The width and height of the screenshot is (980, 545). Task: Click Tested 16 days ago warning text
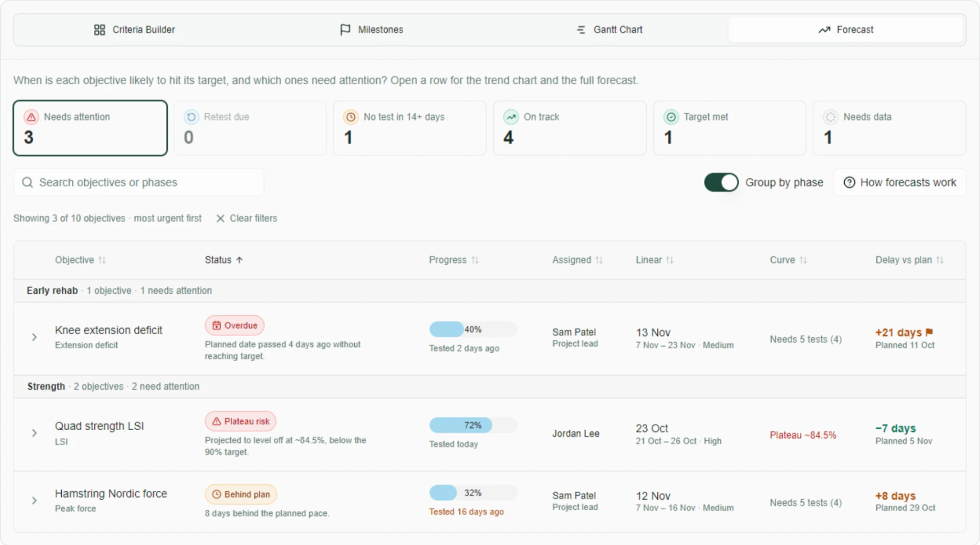coord(467,512)
